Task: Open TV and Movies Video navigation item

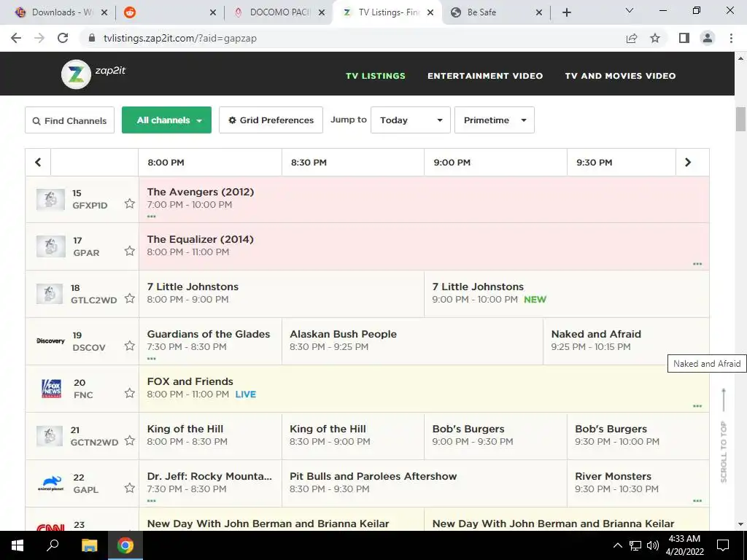Action: coord(620,76)
